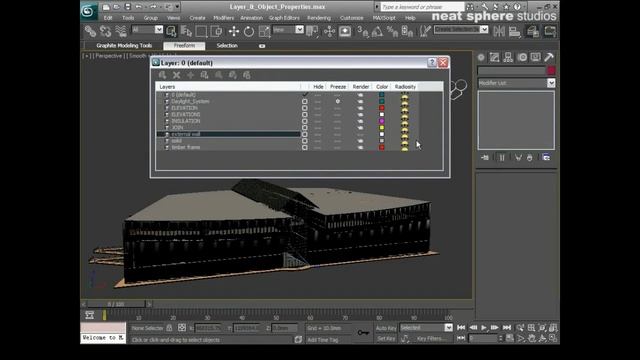640x360 pixels.
Task: Activate the Select Object tool
Action: (171, 31)
